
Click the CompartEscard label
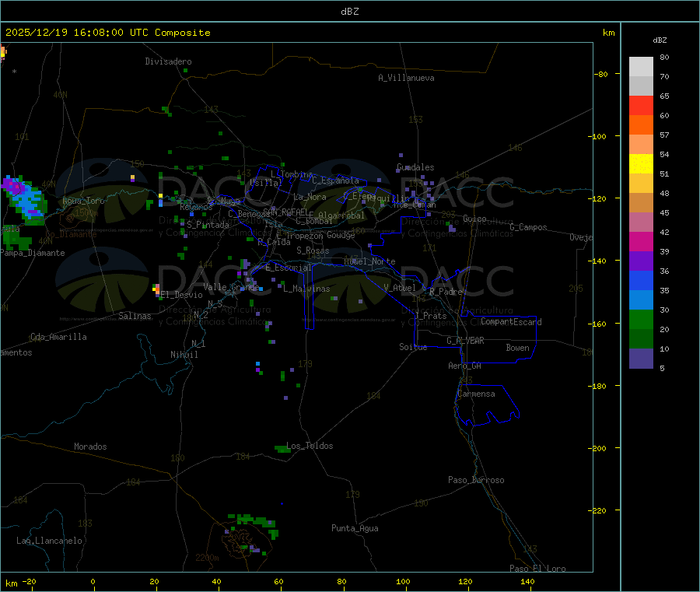(x=511, y=322)
